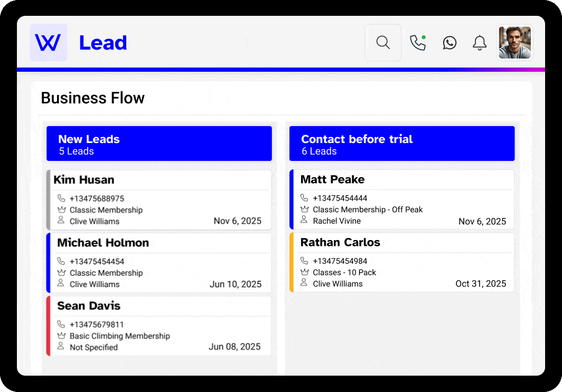Viewport: 562px width, 392px height.
Task: Click the person icon next to Clive Williams on Sean Davis card
Action: 61,347
